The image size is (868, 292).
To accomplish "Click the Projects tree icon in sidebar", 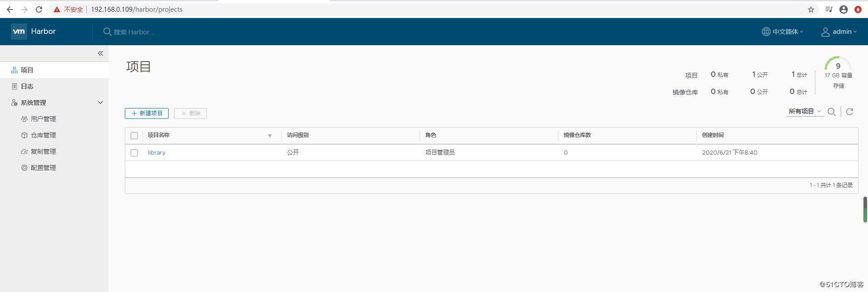I will click(x=14, y=70).
